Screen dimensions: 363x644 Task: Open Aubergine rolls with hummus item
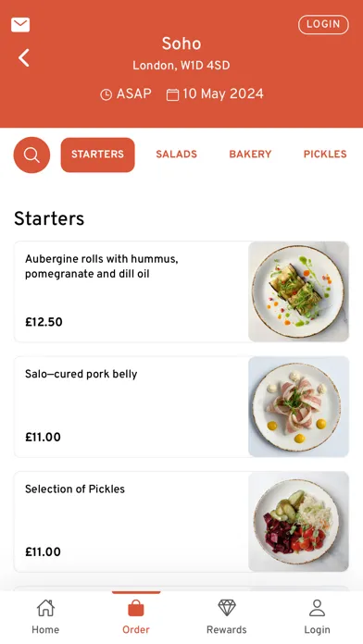[181, 291]
